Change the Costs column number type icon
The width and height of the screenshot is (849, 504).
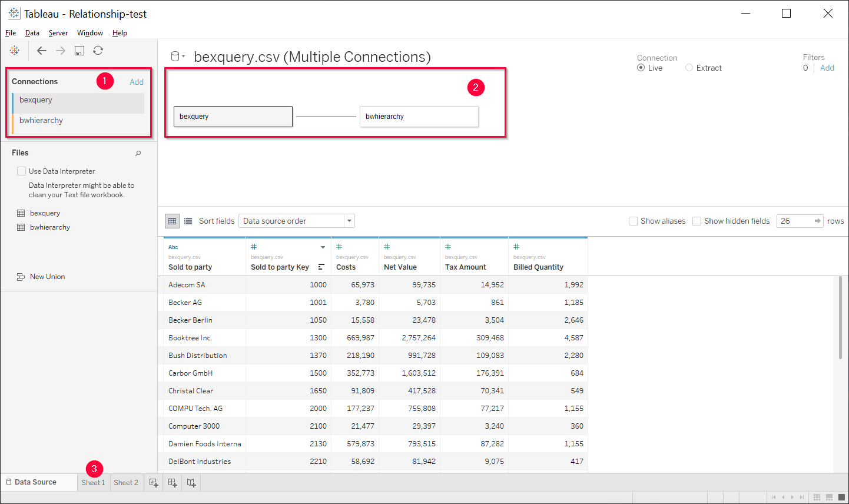coord(339,247)
